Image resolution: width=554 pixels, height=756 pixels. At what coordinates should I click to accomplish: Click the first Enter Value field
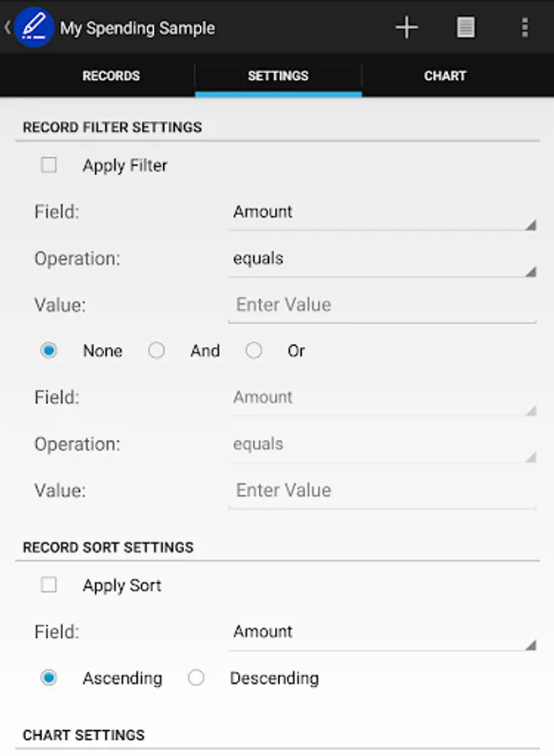coord(383,305)
